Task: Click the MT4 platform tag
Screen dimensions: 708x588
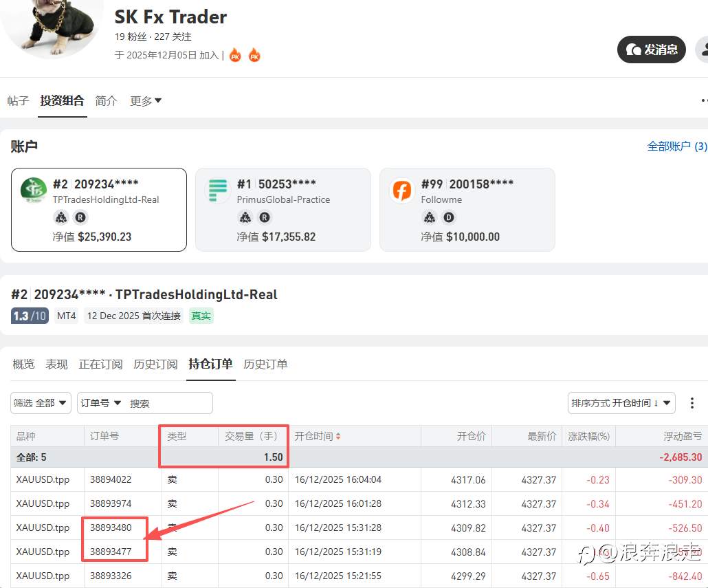Action: coord(67,316)
